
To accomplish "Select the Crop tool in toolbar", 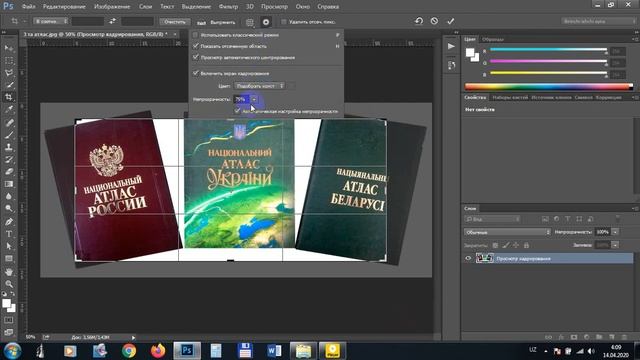I will click(x=9, y=97).
